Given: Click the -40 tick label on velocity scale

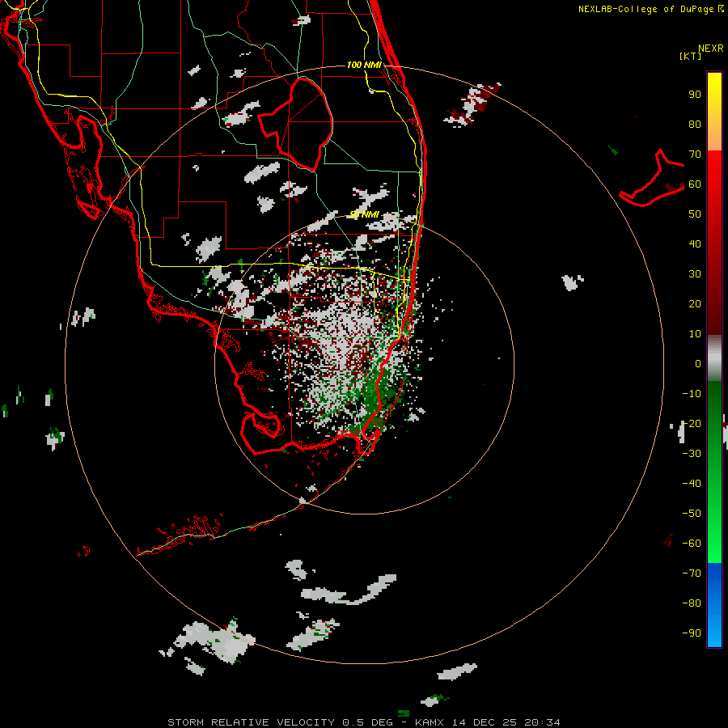Looking at the screenshot, I should point(692,484).
